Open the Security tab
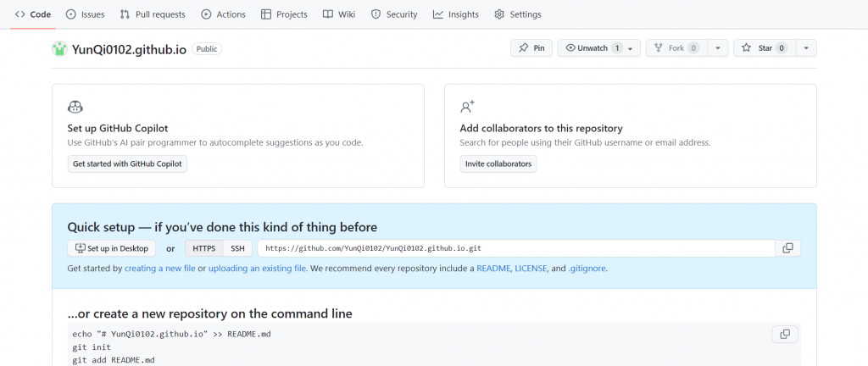 click(x=394, y=14)
